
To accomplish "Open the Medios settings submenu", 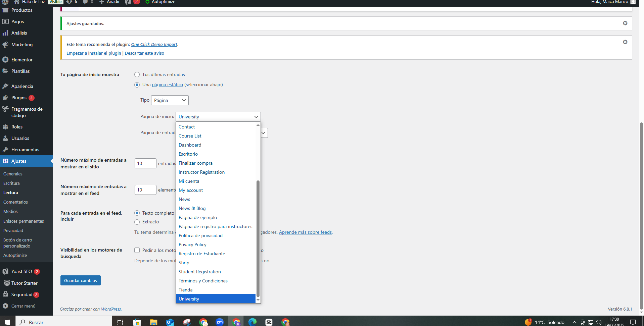I will click(10, 211).
